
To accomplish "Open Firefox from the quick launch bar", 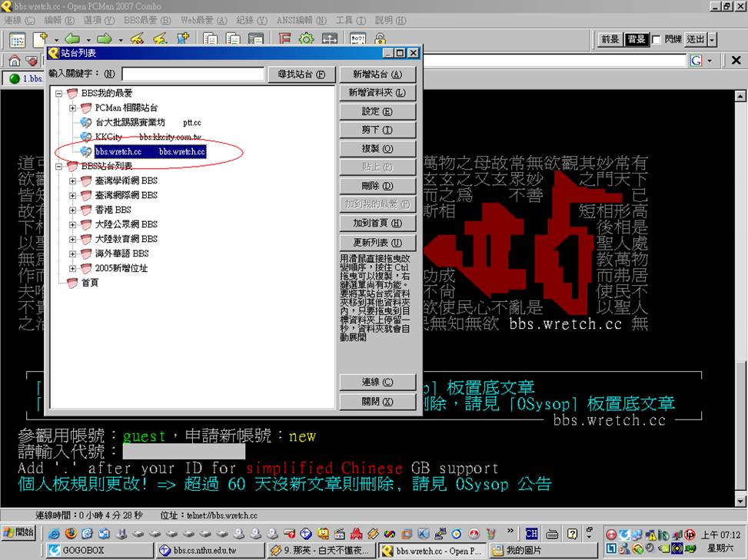I will (x=70, y=533).
